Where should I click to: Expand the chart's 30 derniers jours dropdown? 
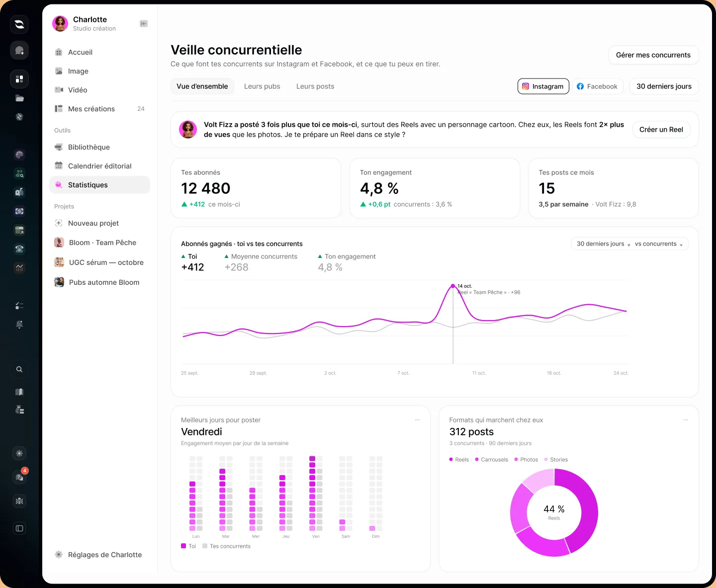(603, 244)
